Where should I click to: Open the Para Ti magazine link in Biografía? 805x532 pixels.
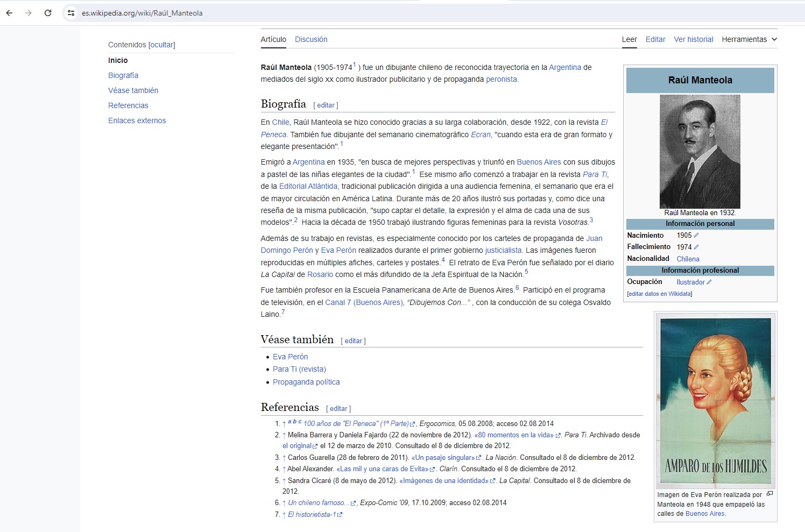(x=595, y=174)
